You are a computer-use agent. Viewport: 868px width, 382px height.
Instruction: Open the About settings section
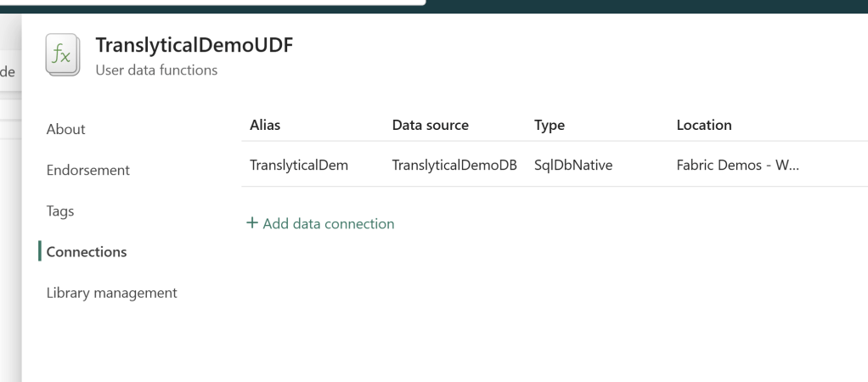pos(66,129)
